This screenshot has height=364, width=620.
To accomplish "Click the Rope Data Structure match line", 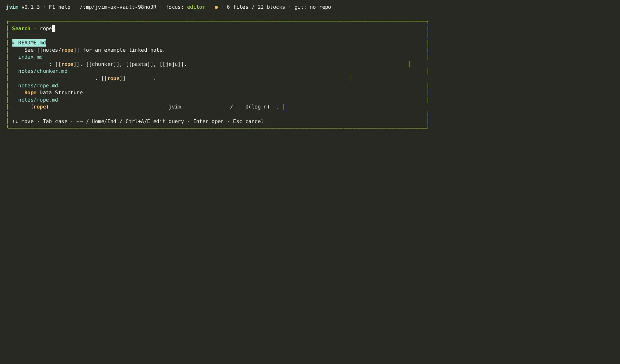I will pos(54,92).
